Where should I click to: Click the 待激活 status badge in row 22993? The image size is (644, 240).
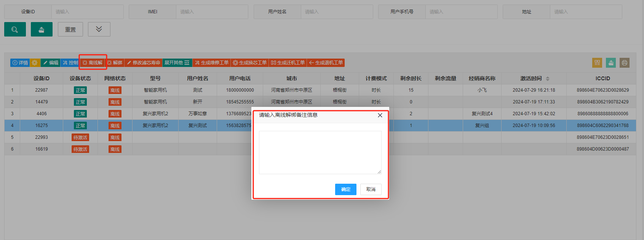pos(80,137)
